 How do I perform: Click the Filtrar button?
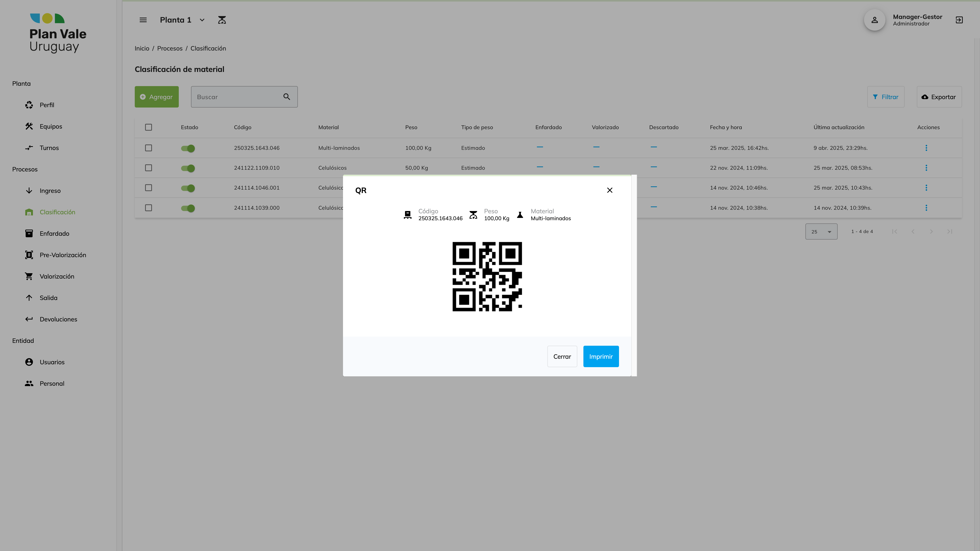[x=886, y=97]
